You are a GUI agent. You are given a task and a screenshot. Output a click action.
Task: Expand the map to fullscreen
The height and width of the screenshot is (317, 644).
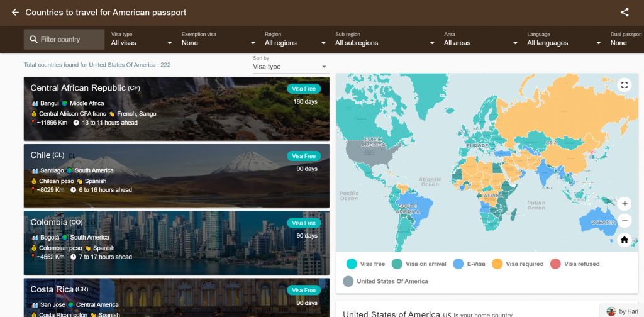pyautogui.click(x=624, y=85)
